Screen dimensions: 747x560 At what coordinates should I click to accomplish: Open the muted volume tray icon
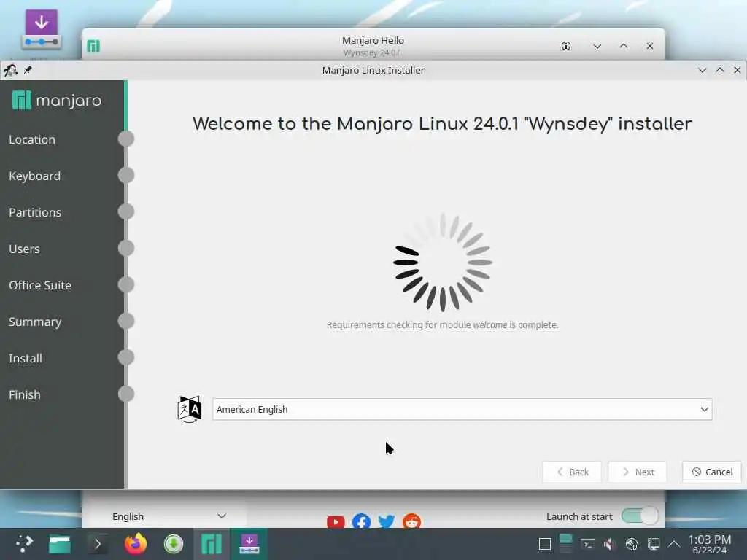click(609, 544)
